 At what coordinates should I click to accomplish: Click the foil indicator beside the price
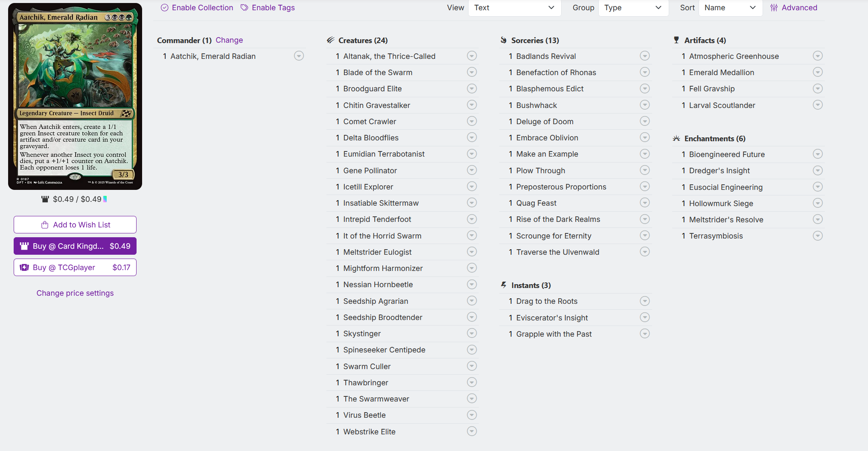(105, 199)
